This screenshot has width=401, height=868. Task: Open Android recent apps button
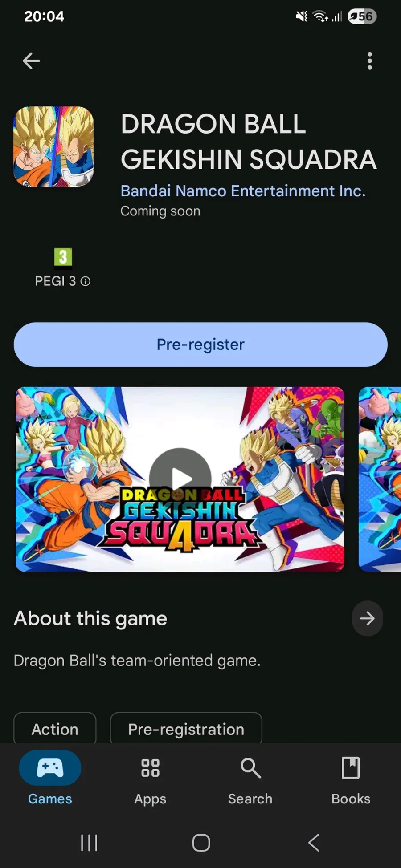tap(89, 843)
